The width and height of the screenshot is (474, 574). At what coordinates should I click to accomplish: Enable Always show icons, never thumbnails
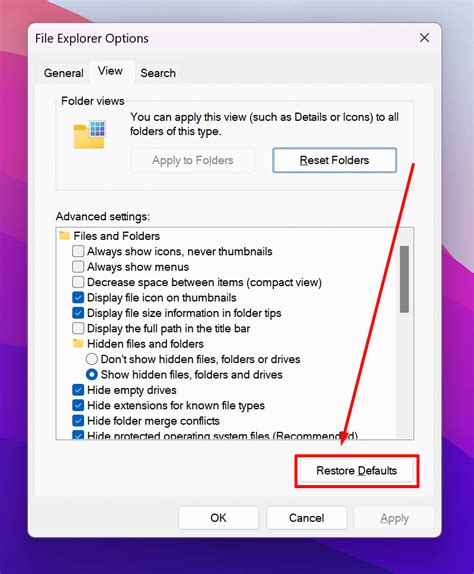[x=78, y=251]
